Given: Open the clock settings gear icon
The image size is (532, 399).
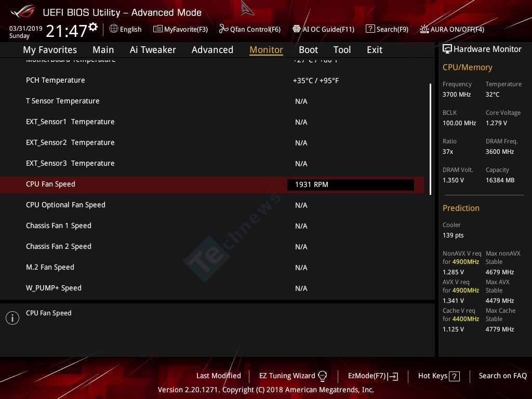Looking at the screenshot, I should [x=93, y=27].
